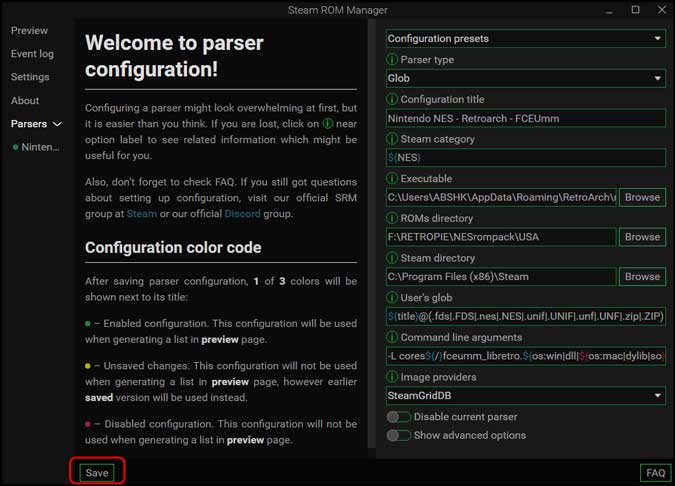Image resolution: width=675 pixels, height=486 pixels.
Task: Click User's glob input field
Action: [x=526, y=316]
